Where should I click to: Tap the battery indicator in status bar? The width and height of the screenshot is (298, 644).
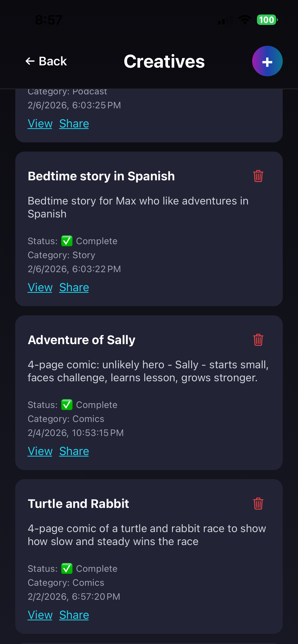coord(267,20)
